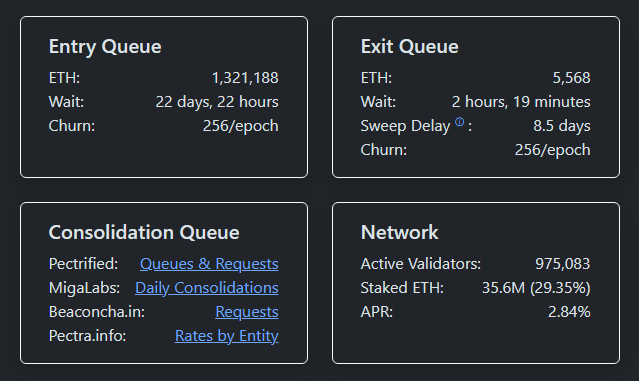Viewport: 639px width, 381px height.
Task: Open the Rates by Entity link
Action: (x=227, y=336)
